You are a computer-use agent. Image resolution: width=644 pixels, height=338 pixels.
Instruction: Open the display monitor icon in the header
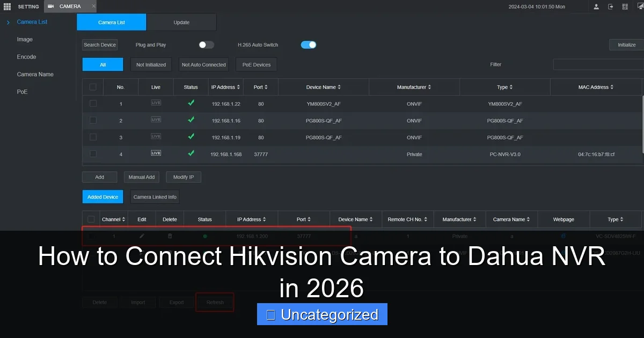[640, 5]
